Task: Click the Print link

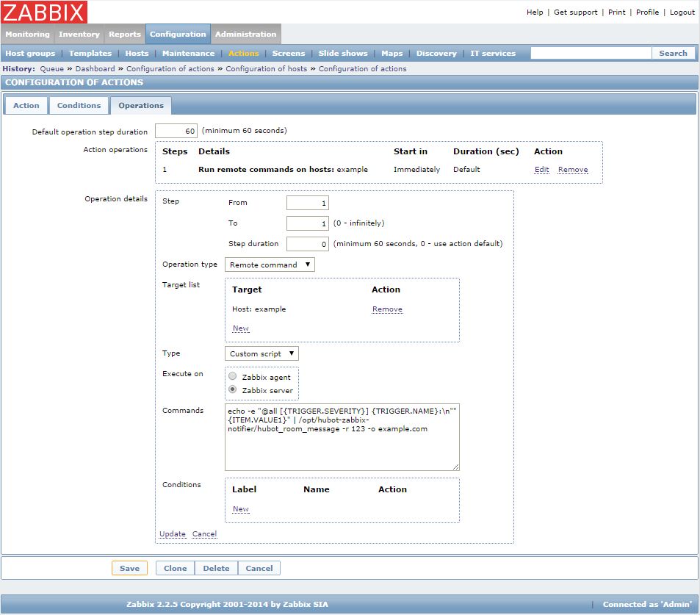Action: [616, 12]
